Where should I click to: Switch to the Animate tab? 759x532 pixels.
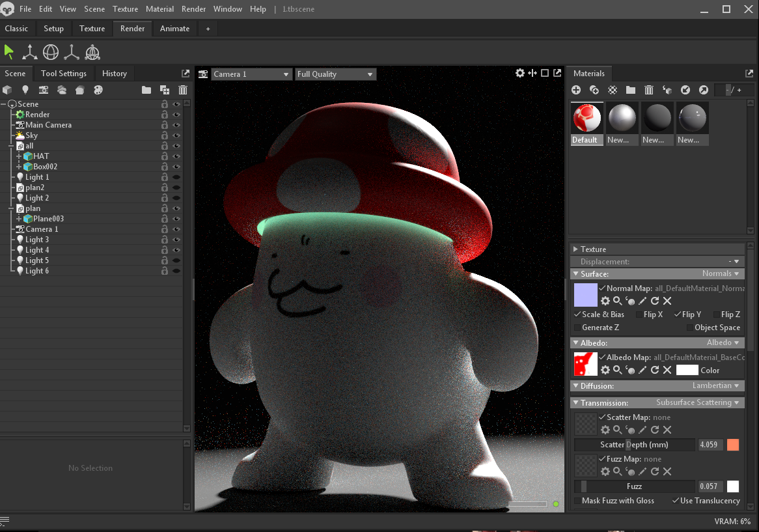pos(174,29)
